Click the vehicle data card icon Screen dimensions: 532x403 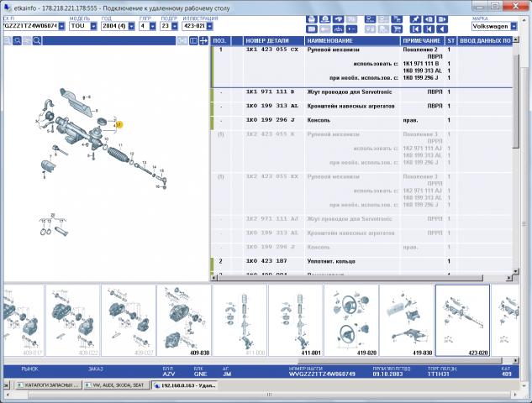coord(312,29)
